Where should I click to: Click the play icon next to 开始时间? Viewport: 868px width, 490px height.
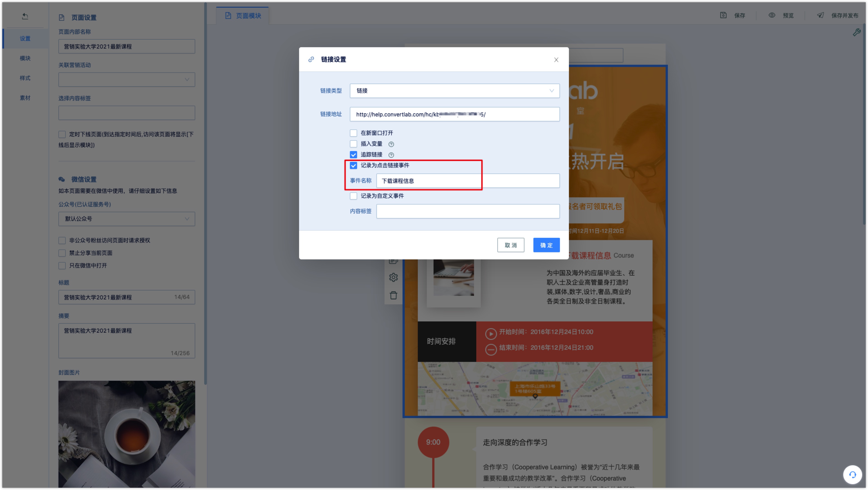[x=491, y=334]
